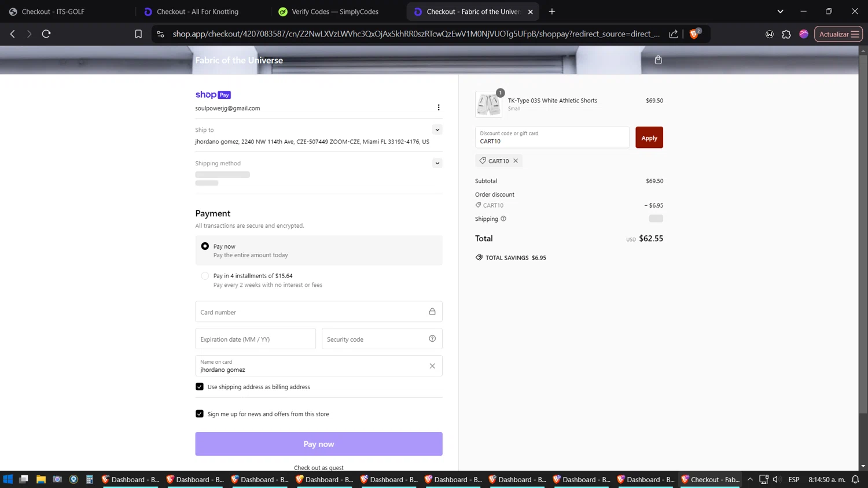Open the purple profile icon in toolbar
The height and width of the screenshot is (488, 868).
[804, 34]
